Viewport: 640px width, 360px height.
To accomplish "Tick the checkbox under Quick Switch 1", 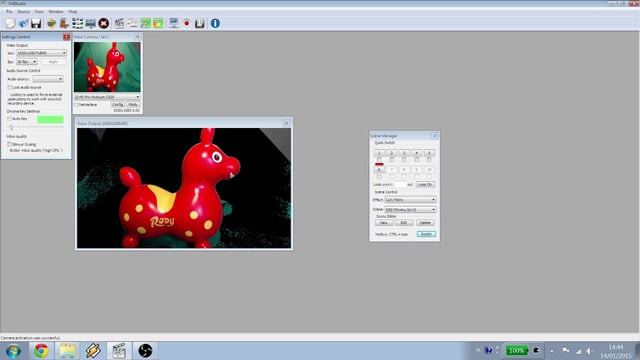I will pos(379,160).
